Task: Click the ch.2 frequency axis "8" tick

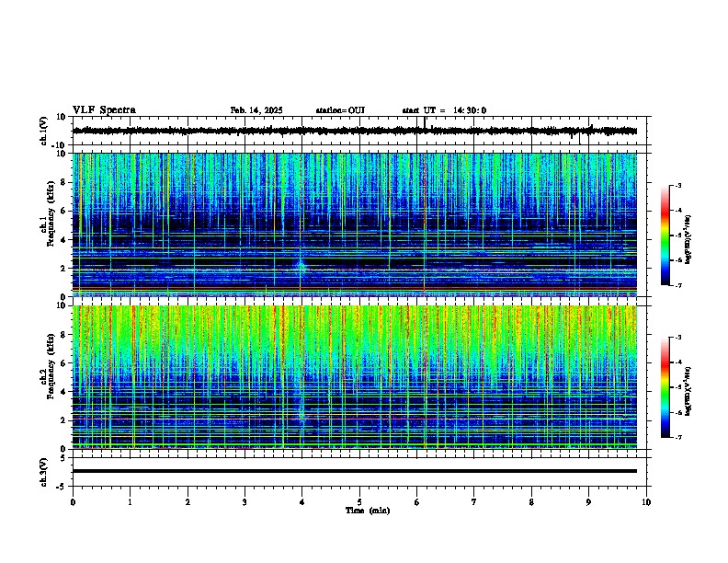Action: coord(63,335)
